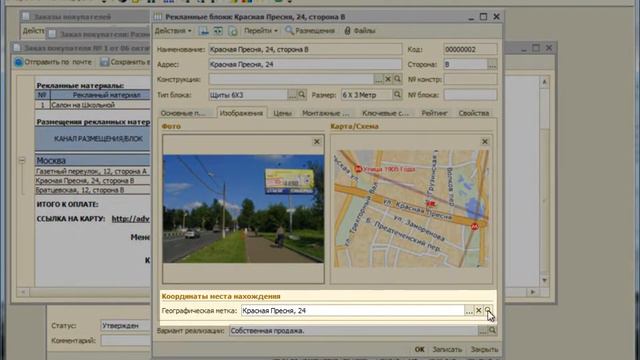The image size is (640, 360).
Task: Click the Красная Пресня map image
Action: click(411, 209)
